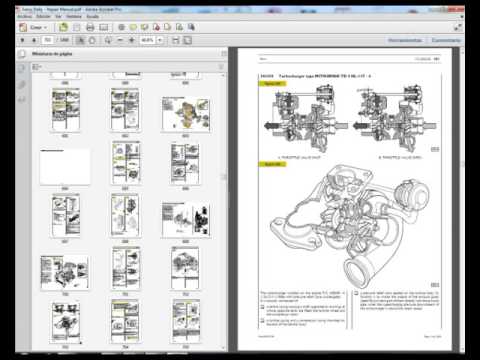Image resolution: width=480 pixels, height=360 pixels.
Task: Open the Herramientas pane
Action: (405, 40)
